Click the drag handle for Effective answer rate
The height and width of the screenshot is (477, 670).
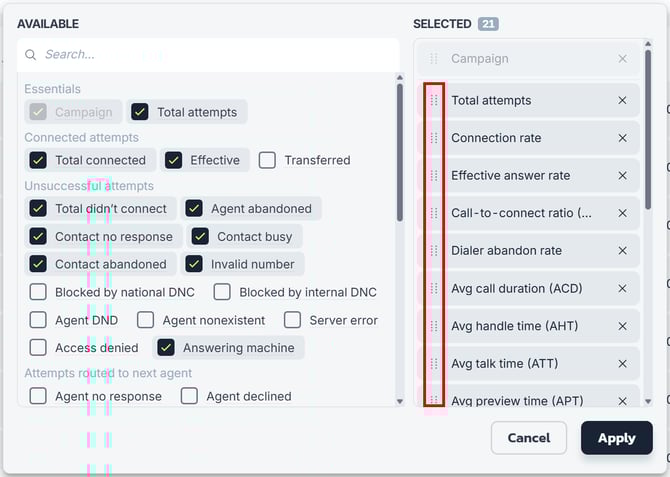[434, 176]
